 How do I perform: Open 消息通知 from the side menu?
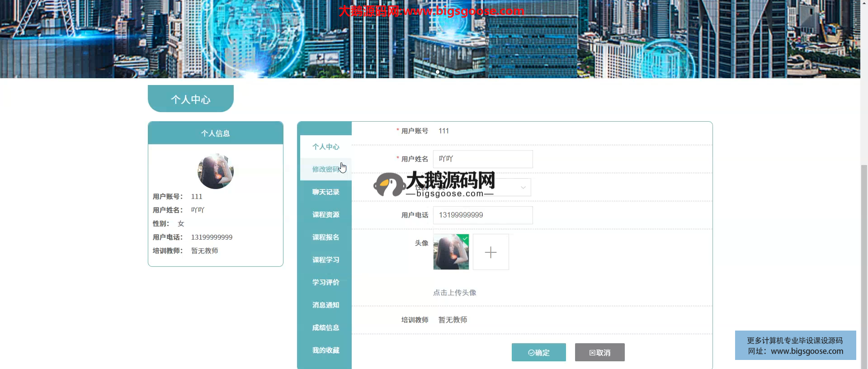click(325, 305)
